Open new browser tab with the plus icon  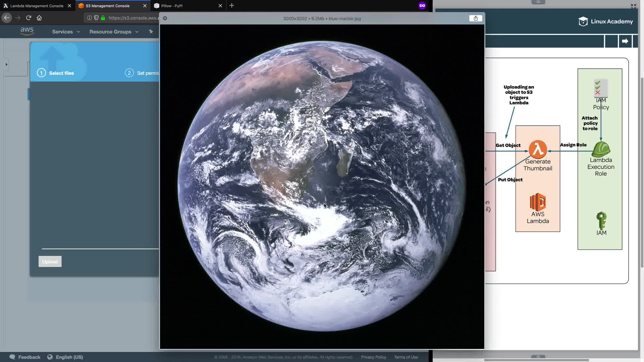pyautogui.click(x=232, y=6)
